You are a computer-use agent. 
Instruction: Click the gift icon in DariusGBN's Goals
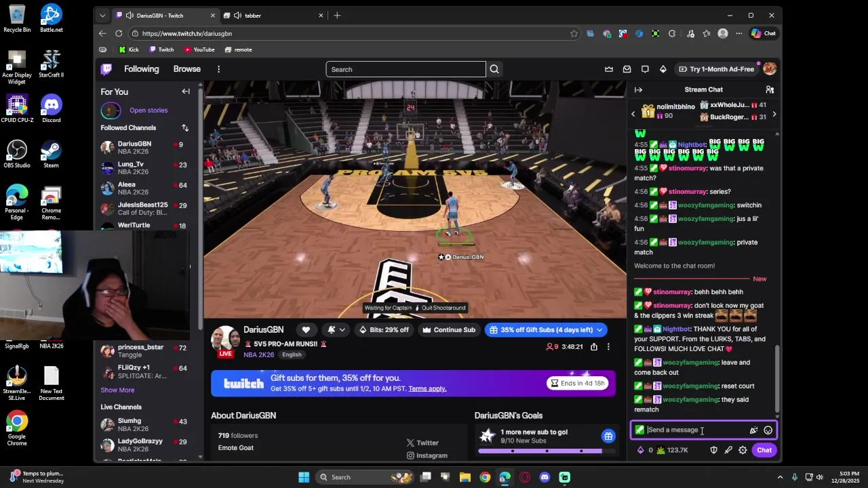point(608,436)
